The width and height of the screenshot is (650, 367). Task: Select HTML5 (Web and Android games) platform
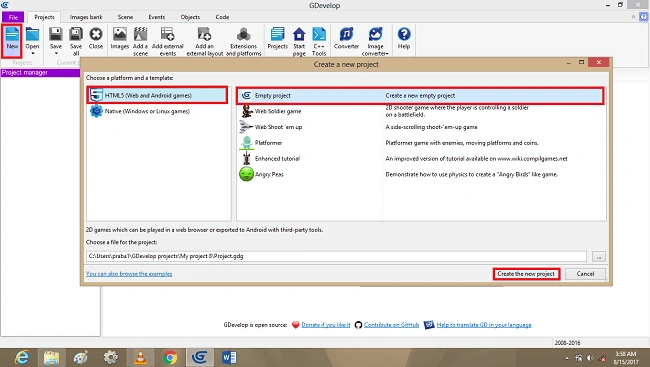(x=158, y=95)
